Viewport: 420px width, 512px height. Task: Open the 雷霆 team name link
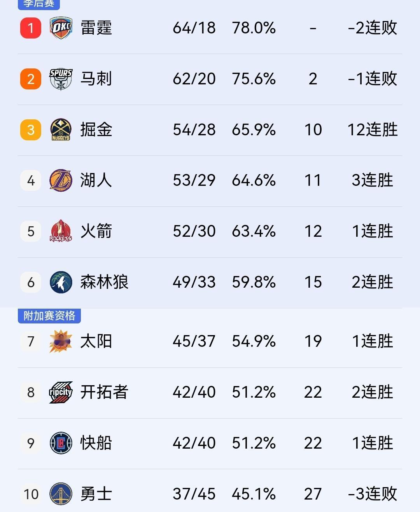coord(97,28)
